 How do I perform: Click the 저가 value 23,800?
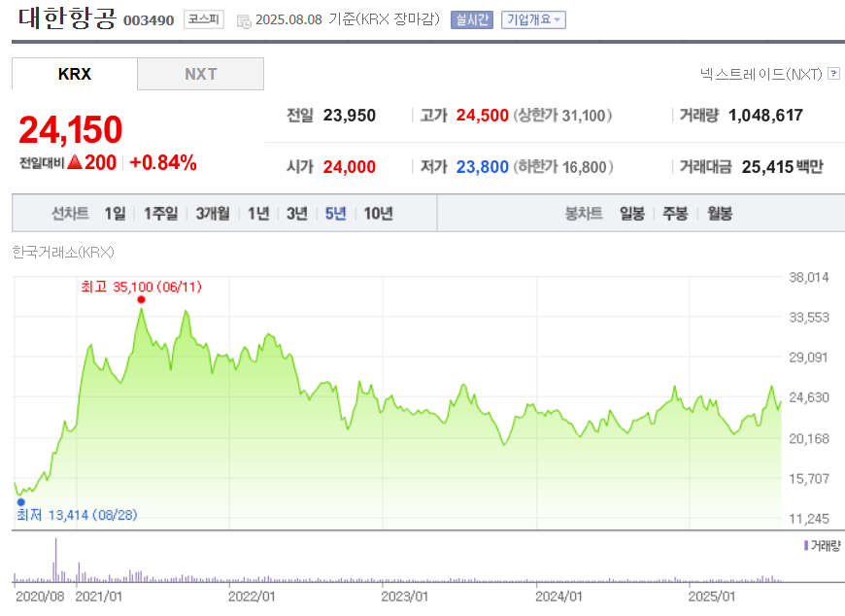(x=483, y=166)
